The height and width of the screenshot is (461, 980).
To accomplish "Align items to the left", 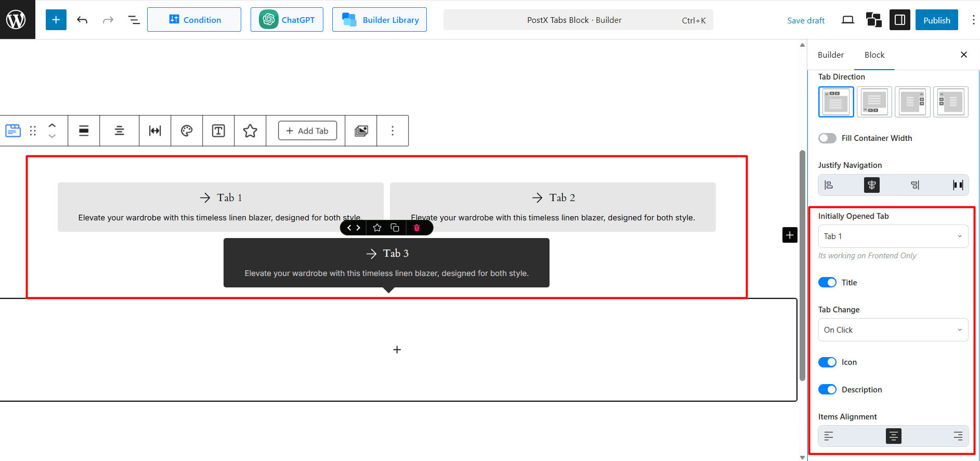I will [829, 436].
